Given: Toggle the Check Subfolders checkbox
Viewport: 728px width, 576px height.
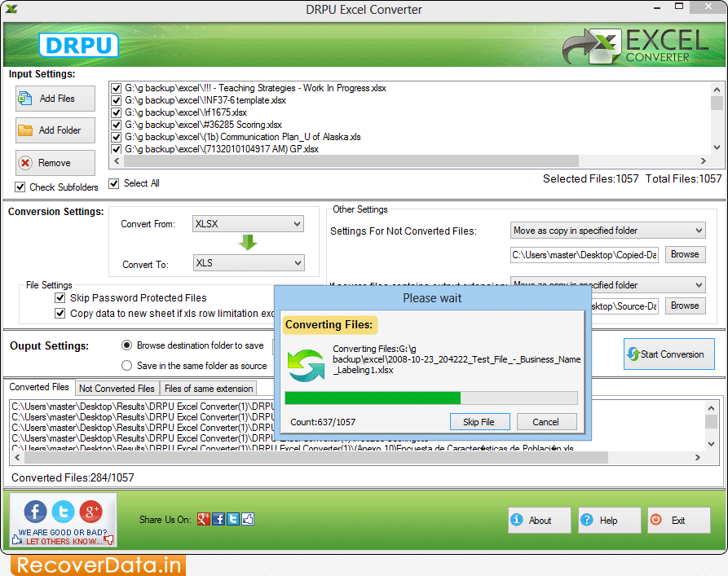Looking at the screenshot, I should point(20,187).
